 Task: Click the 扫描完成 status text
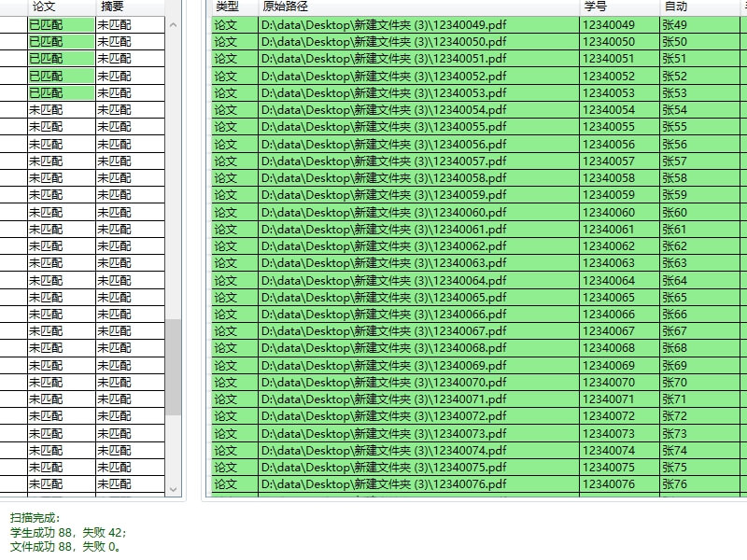click(x=35, y=517)
